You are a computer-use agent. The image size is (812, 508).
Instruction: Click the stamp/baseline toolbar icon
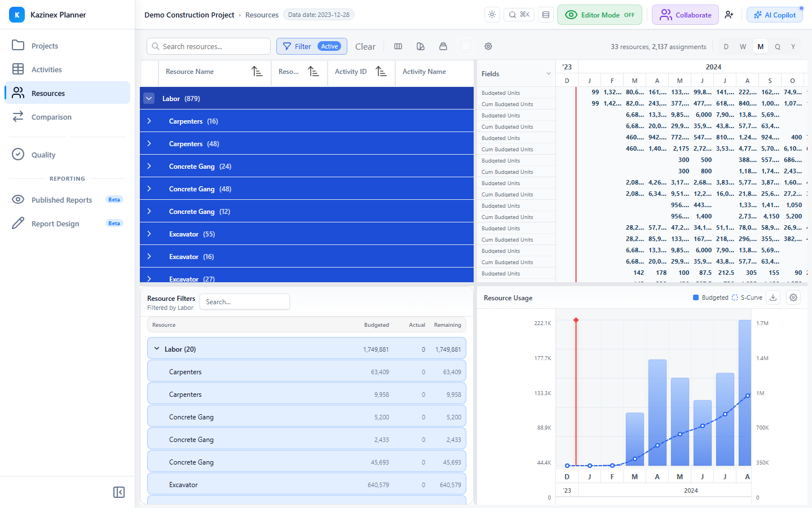(x=443, y=46)
